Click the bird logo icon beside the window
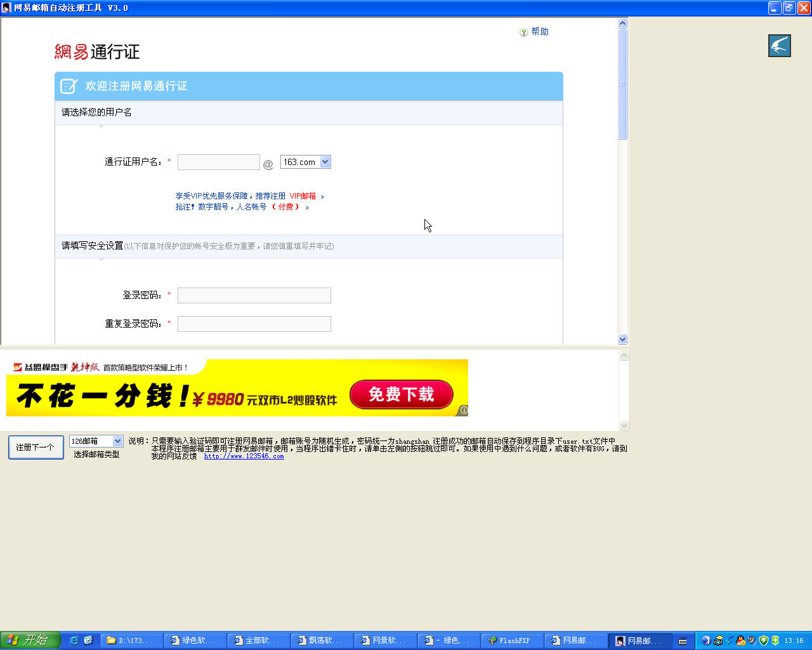Image resolution: width=812 pixels, height=650 pixels. point(780,46)
